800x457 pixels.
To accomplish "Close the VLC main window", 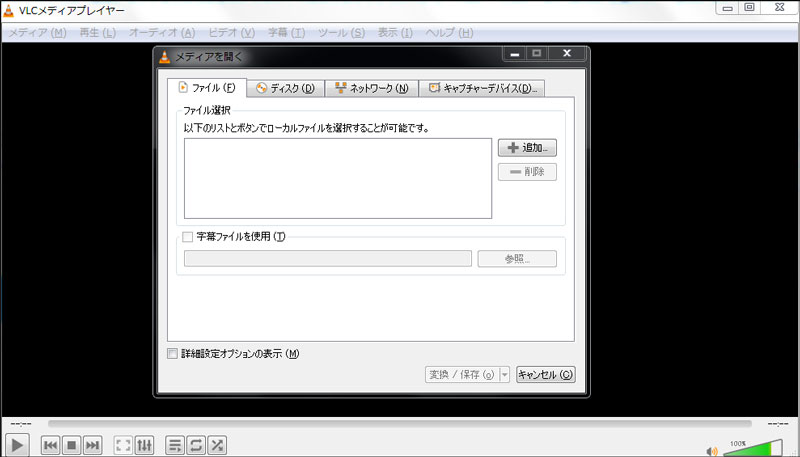I will (x=780, y=7).
